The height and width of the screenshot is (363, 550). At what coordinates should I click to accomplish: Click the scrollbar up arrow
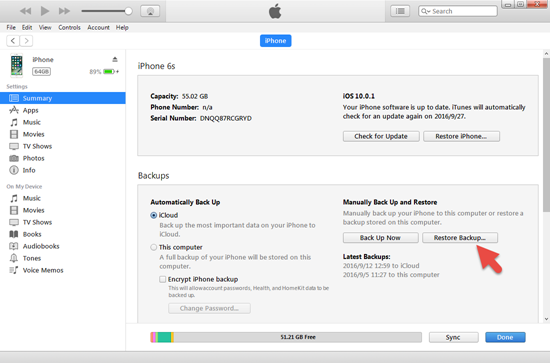point(546,54)
